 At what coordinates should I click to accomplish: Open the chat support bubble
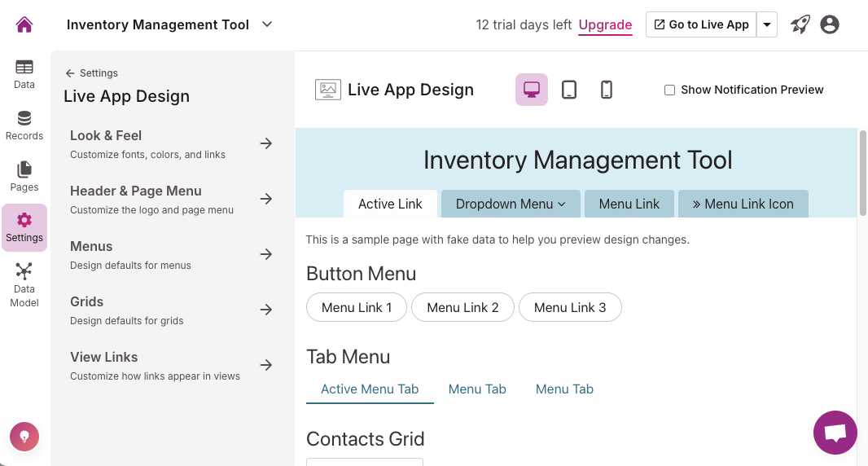(x=835, y=432)
